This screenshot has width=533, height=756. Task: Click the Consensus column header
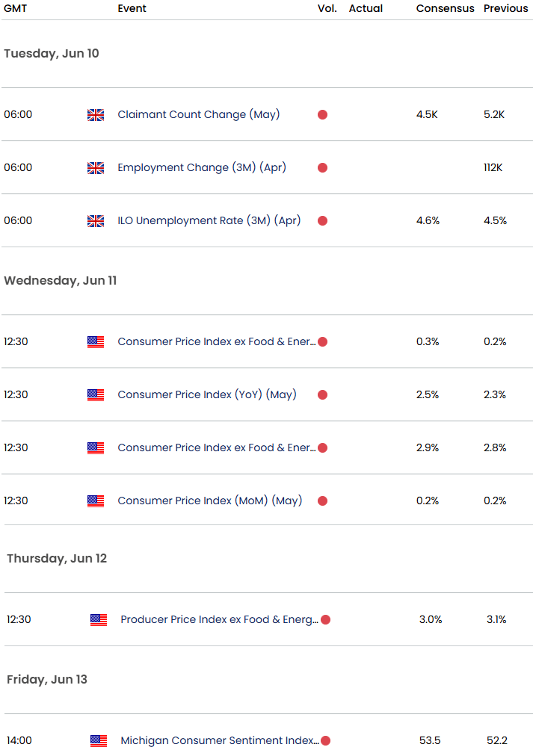tap(445, 9)
